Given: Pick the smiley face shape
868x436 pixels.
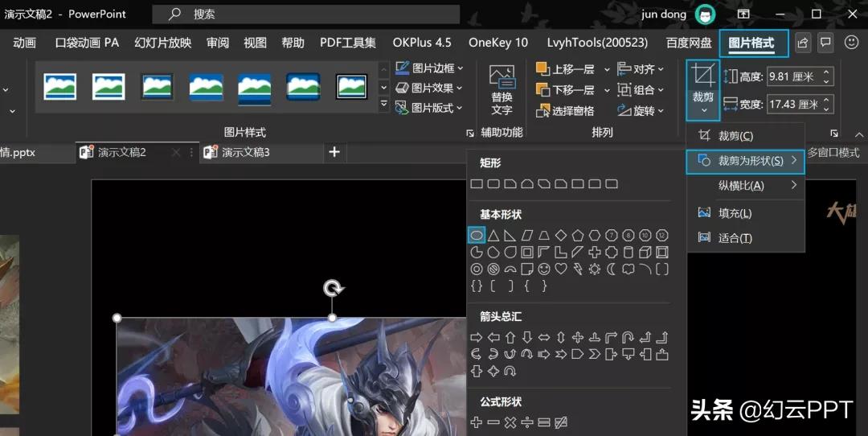Looking at the screenshot, I should 544,269.
